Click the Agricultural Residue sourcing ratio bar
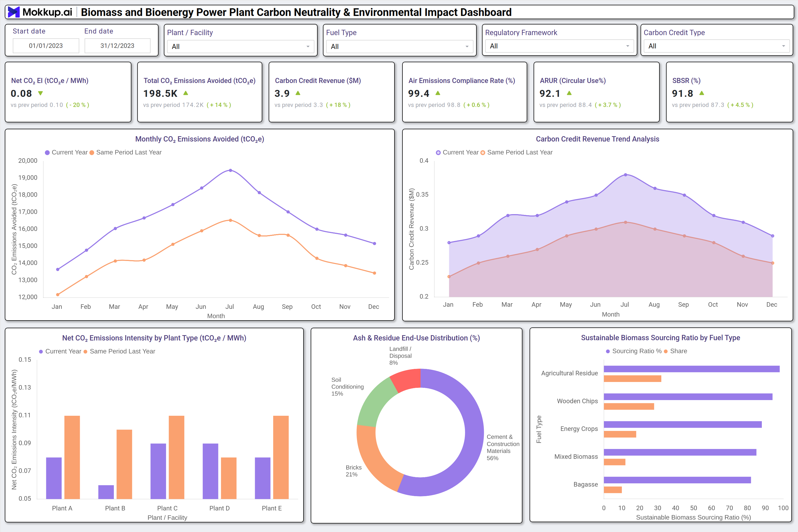798x532 pixels. coord(691,369)
